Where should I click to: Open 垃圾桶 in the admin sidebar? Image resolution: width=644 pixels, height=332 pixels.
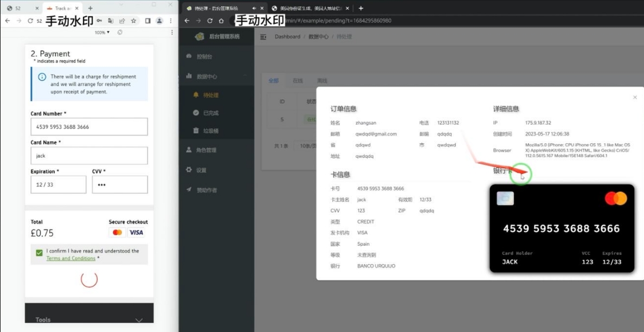coord(217,131)
